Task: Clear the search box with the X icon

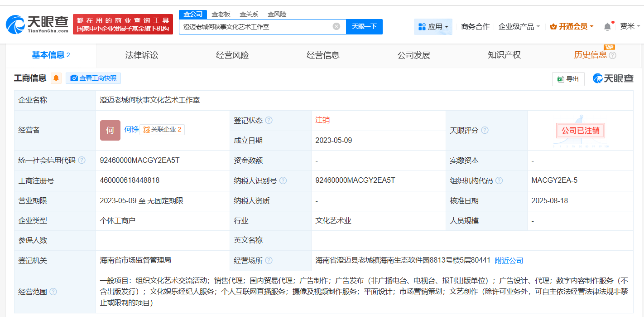Action: point(336,26)
